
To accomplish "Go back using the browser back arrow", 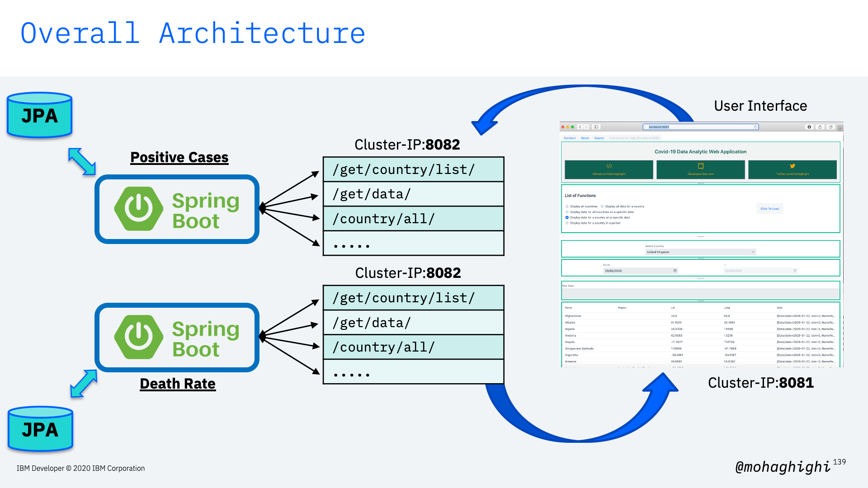I will 580,127.
